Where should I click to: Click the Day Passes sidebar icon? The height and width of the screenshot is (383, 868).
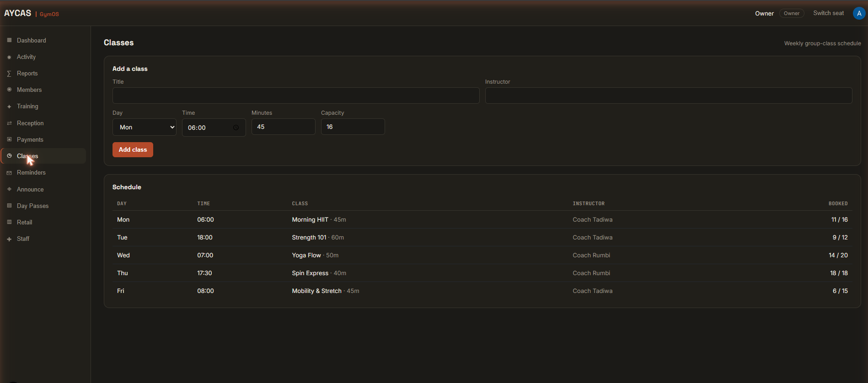(x=9, y=206)
